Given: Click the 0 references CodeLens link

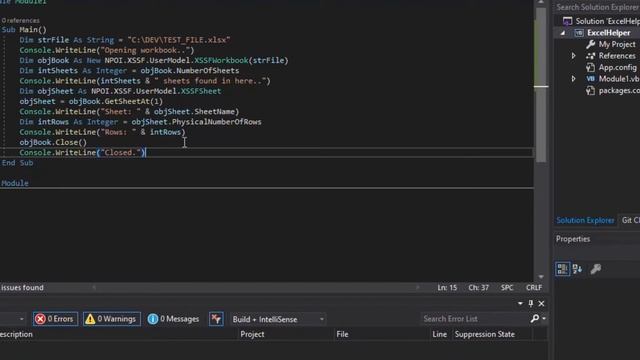Looking at the screenshot, I should (20, 20).
